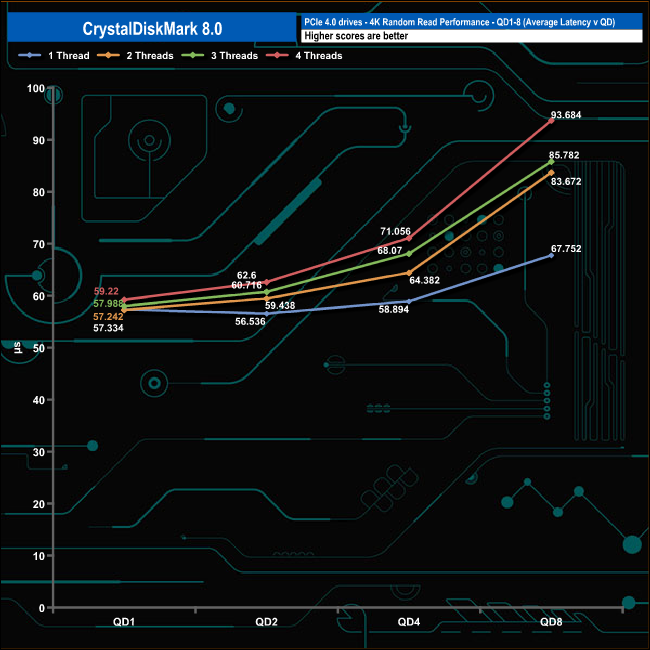Screen dimensions: 650x650
Task: Click the red 4 Threads point at QD8
Action: pos(551,121)
